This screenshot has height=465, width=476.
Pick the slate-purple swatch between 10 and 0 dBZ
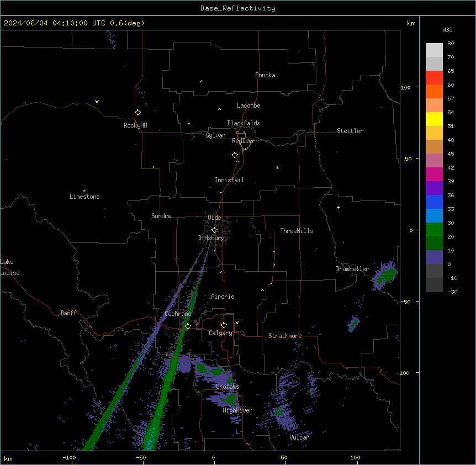click(434, 257)
